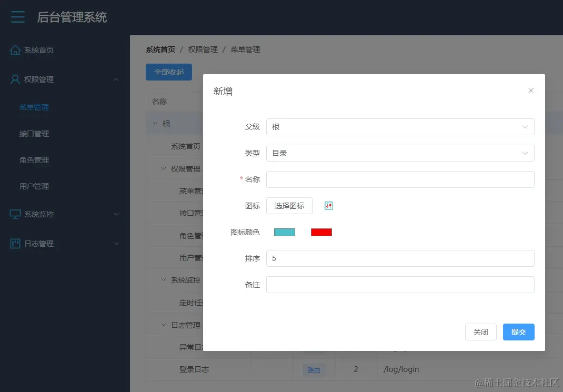
Task: Collapse the 权限管理 table row arrow
Action: point(163,168)
